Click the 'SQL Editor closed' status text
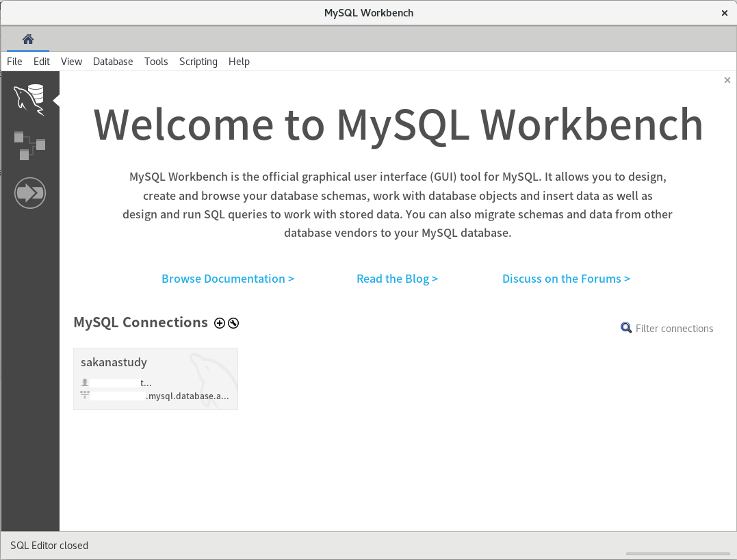The height and width of the screenshot is (560, 737). pyautogui.click(x=49, y=546)
